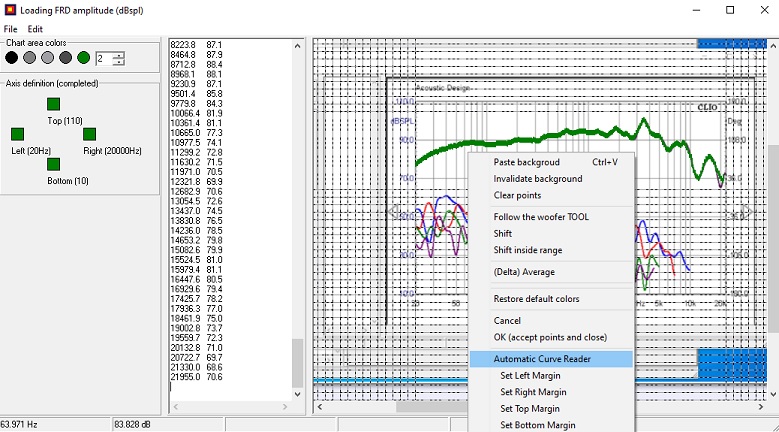
Task: Click the data row 15979.4 81.1
Action: pos(196,270)
